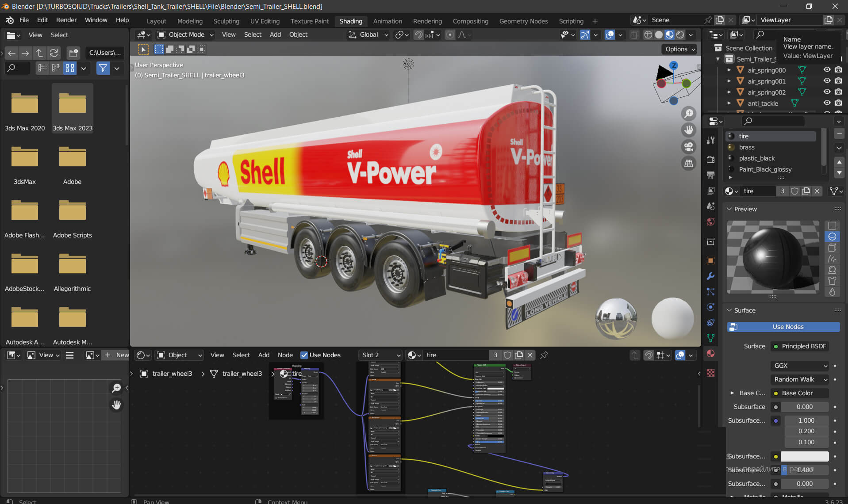This screenshot has width=848, height=504.
Task: Open the Render menu
Action: coord(66,20)
